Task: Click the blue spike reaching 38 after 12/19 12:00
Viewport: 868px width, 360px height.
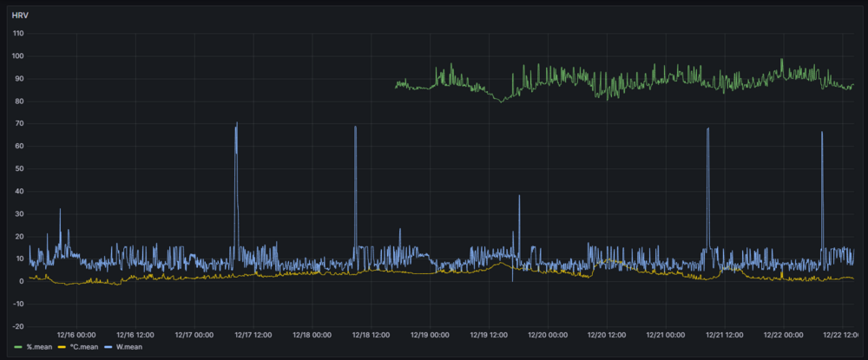Action: pyautogui.click(x=519, y=195)
